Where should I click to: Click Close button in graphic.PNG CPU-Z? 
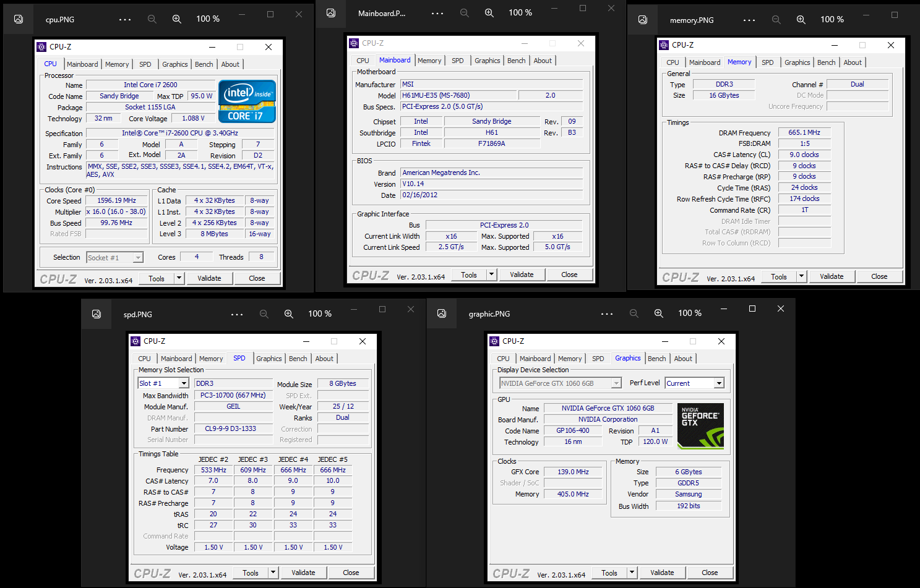click(x=710, y=573)
